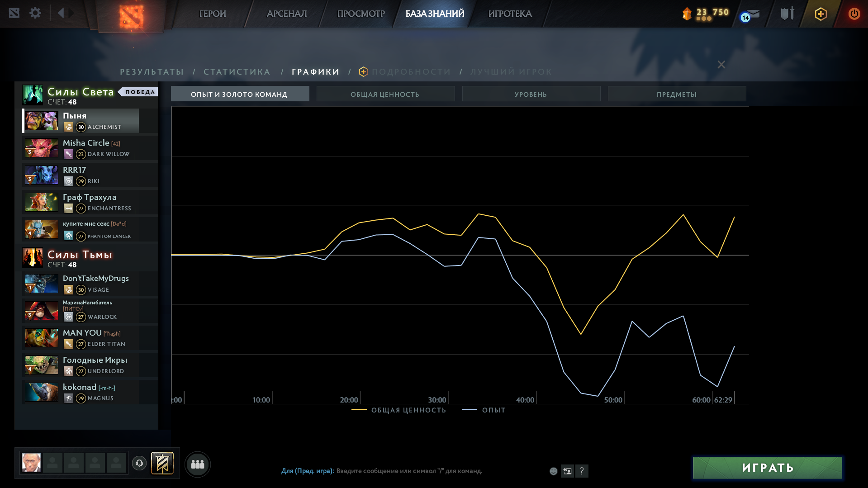
Task: Select player RRR17 row
Action: pyautogui.click(x=90, y=175)
